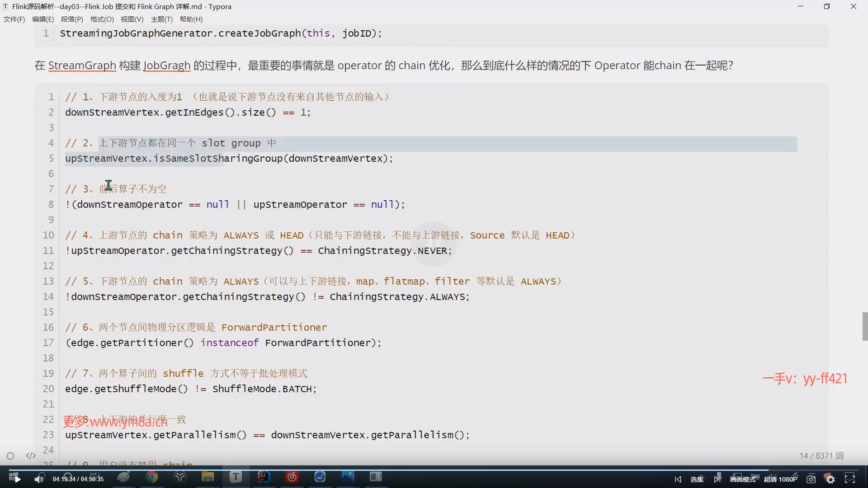Skip to the next episode
This screenshot has height=488, width=868.
point(717,479)
